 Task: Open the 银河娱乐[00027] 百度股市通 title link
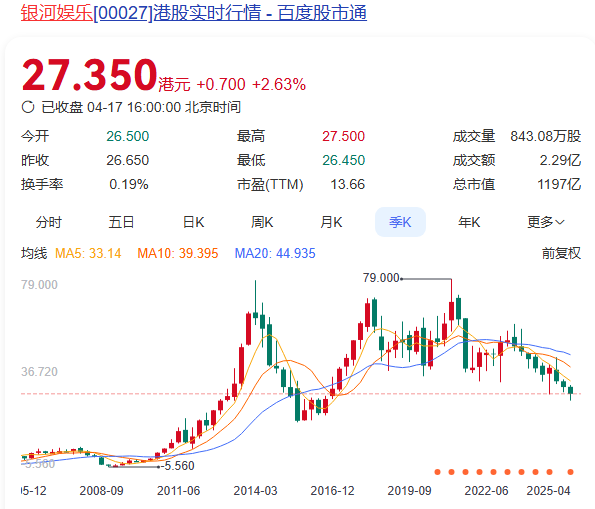(x=194, y=13)
